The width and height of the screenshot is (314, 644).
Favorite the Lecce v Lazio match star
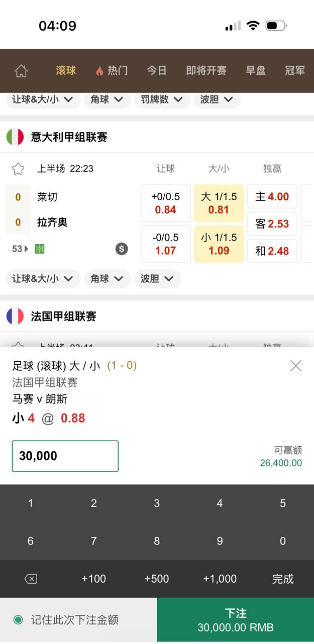pos(18,169)
